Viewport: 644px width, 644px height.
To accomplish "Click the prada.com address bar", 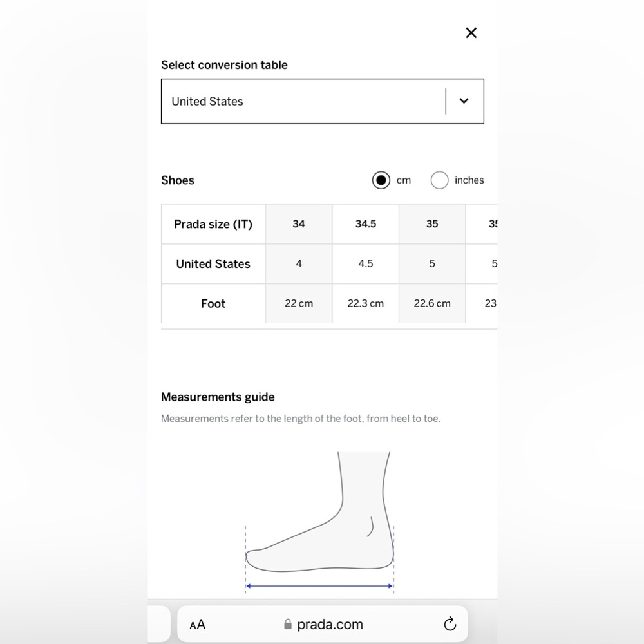I will click(323, 624).
